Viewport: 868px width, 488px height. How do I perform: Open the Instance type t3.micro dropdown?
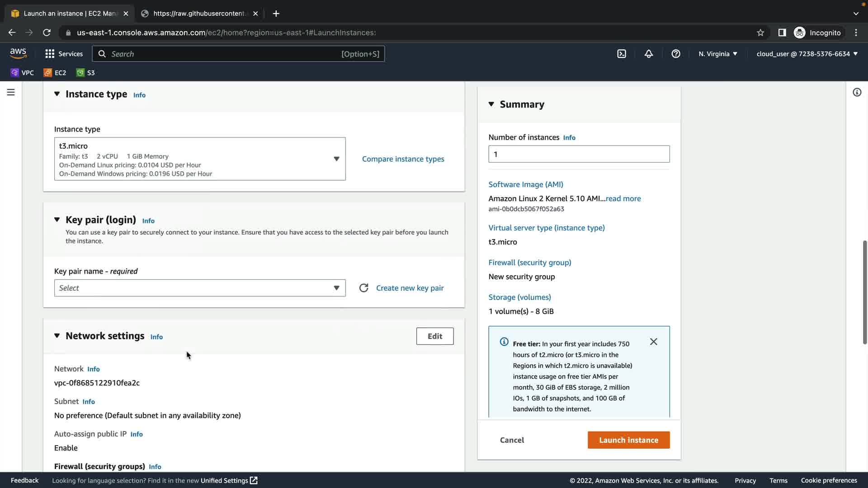[x=200, y=159]
